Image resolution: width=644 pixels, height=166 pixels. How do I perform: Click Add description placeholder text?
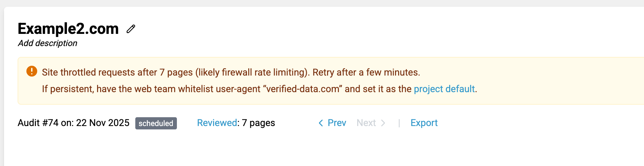pos(48,43)
